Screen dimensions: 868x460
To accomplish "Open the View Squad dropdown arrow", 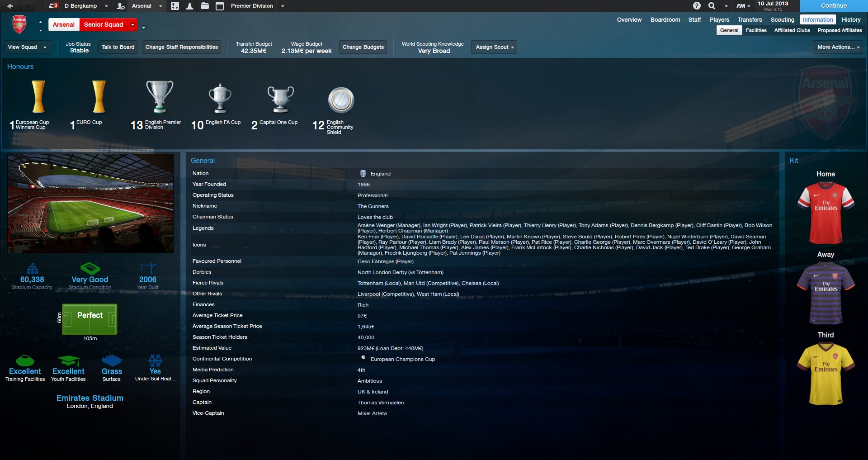I will pos(45,47).
